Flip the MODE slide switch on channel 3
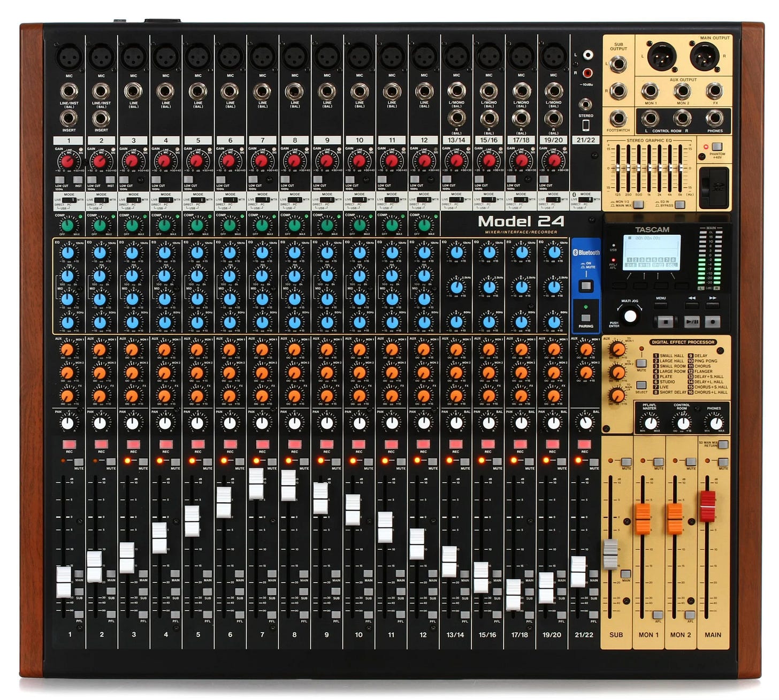This screenshot has width=779, height=700. [x=133, y=200]
